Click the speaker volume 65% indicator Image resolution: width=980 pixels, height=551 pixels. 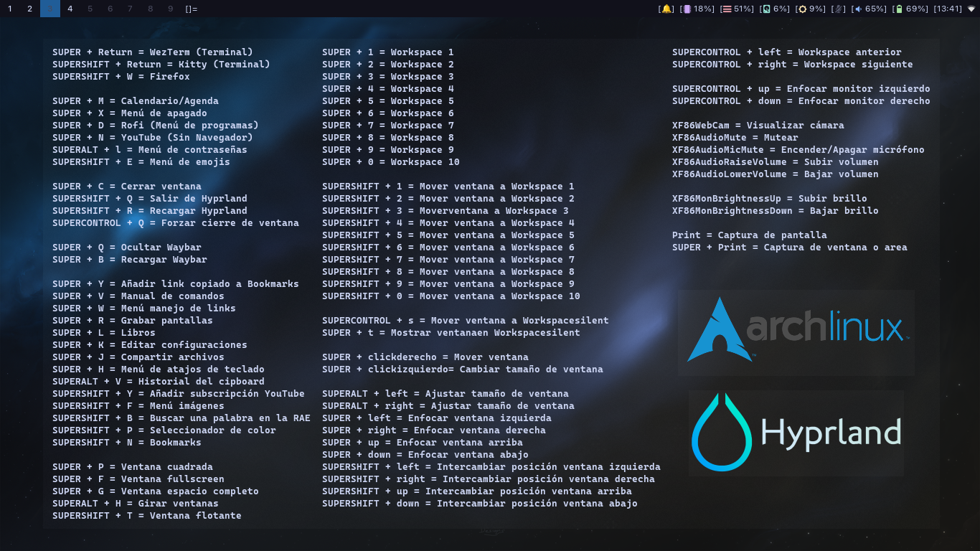869,9
